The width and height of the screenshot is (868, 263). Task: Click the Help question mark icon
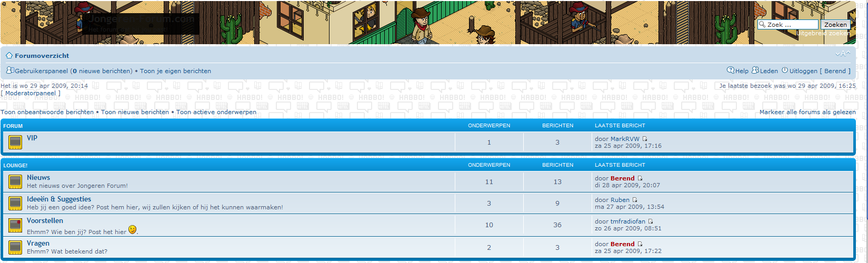(731, 70)
